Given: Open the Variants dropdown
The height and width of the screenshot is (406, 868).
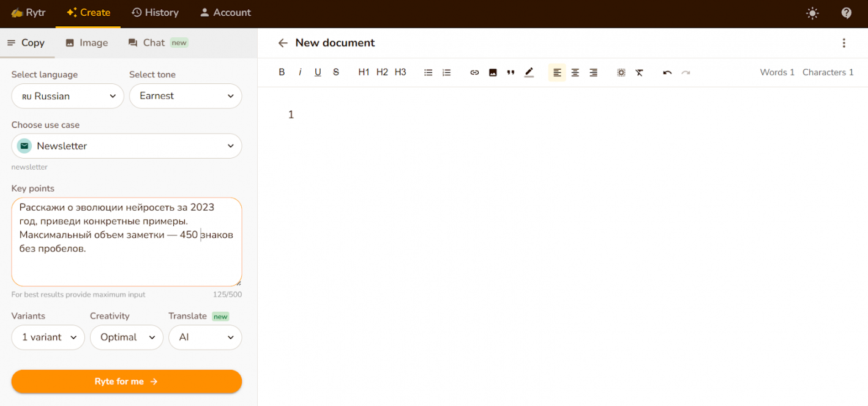Looking at the screenshot, I should click(x=48, y=337).
